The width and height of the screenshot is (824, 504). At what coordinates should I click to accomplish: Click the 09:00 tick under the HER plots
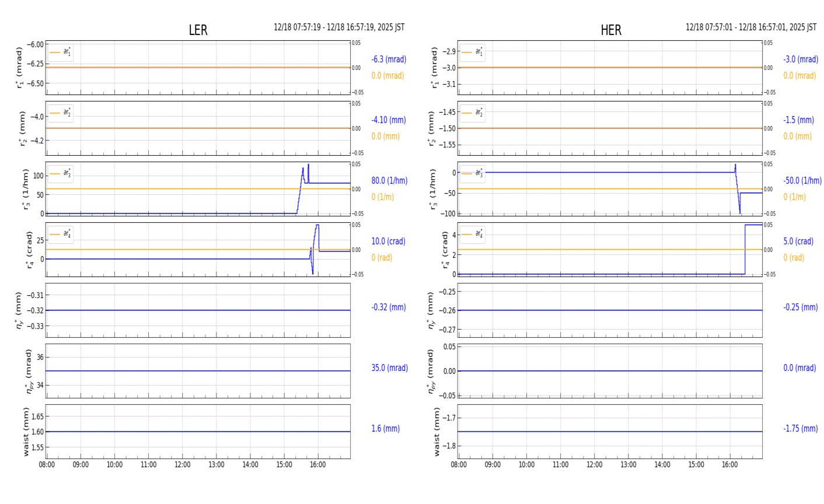point(493,465)
